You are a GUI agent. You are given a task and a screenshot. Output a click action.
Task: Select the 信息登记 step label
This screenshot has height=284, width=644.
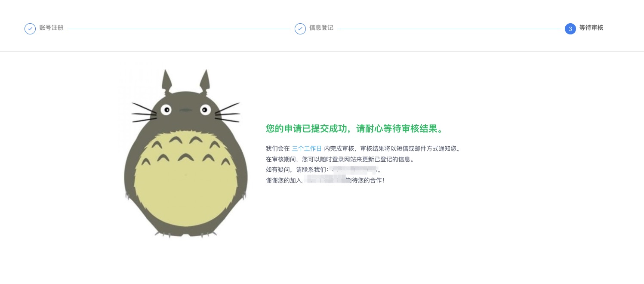click(321, 28)
